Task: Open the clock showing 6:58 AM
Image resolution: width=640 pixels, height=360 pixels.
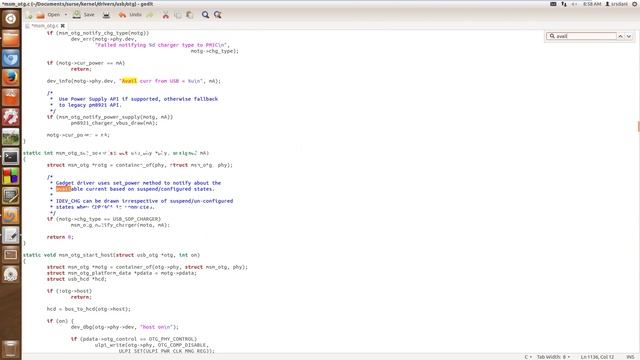Action: (x=592, y=4)
